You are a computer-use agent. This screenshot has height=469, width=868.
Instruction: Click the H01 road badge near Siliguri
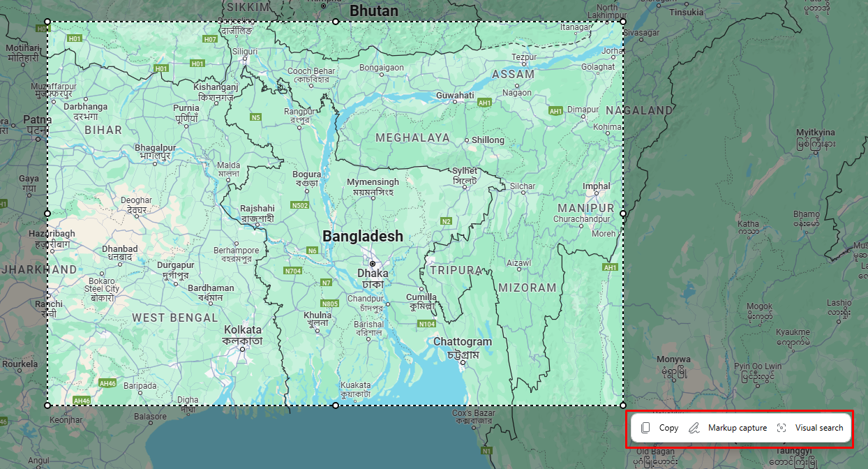click(196, 63)
